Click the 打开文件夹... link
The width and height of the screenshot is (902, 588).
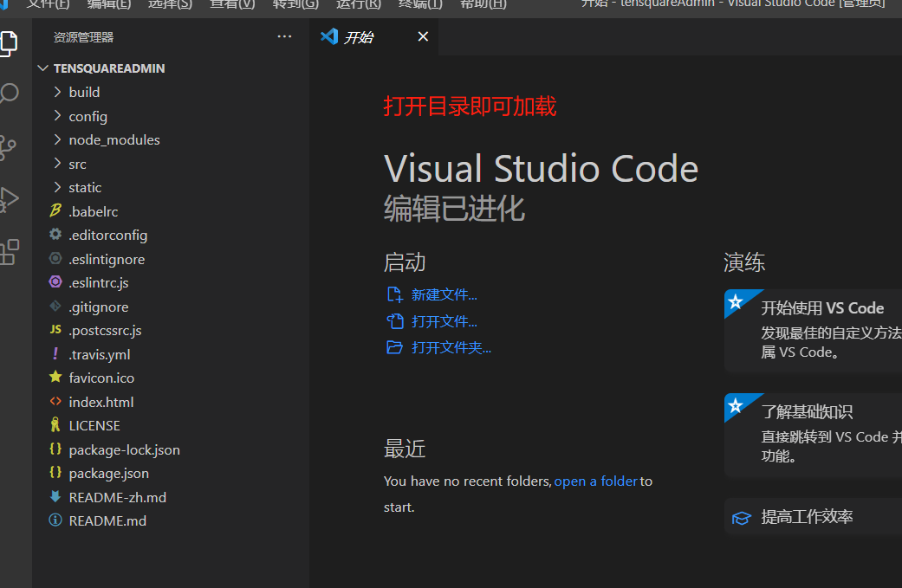(x=451, y=347)
